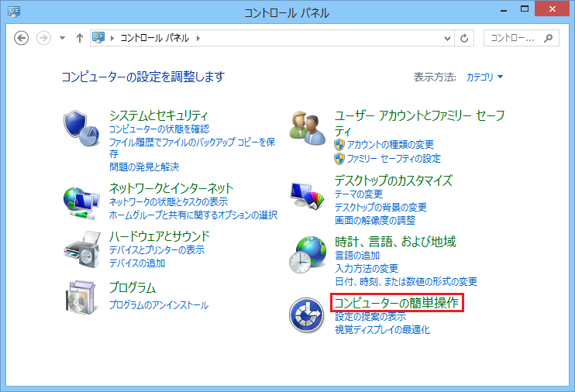575x392 pixels.
Task: Click ファミリー セーフティの設定 link
Action: [x=394, y=159]
